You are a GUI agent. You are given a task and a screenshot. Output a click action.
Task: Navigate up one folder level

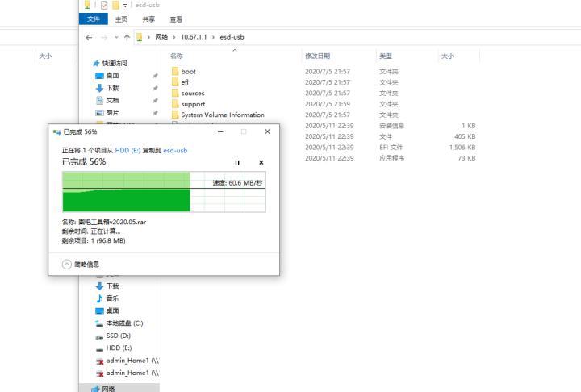click(x=127, y=37)
